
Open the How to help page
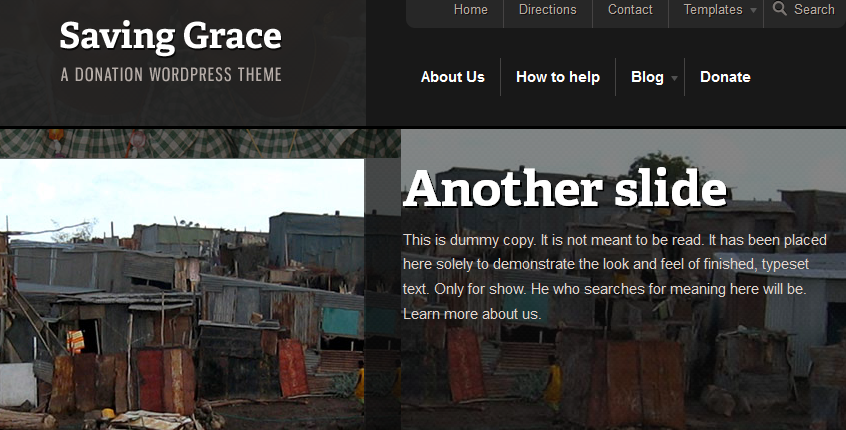pos(558,77)
